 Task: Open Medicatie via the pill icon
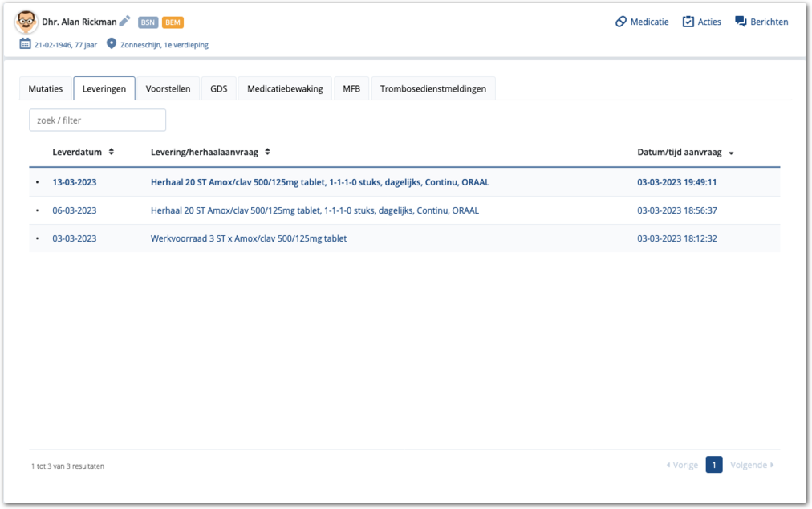point(621,22)
